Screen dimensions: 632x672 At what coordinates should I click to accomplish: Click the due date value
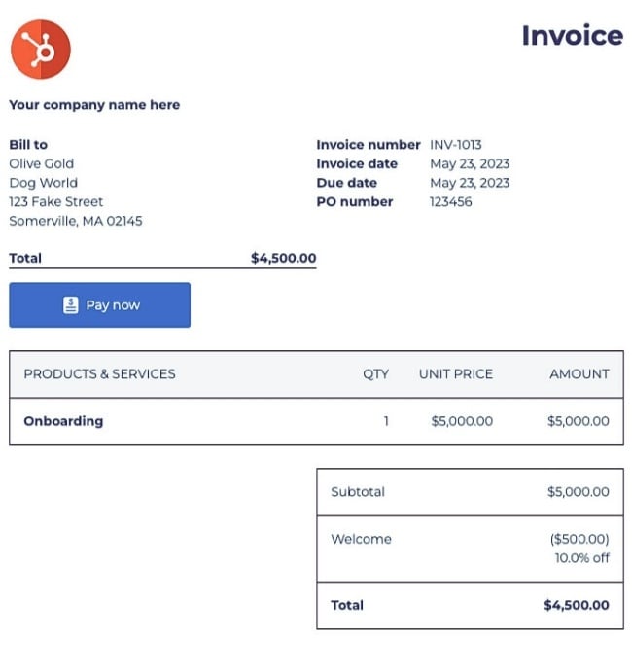pos(470,183)
